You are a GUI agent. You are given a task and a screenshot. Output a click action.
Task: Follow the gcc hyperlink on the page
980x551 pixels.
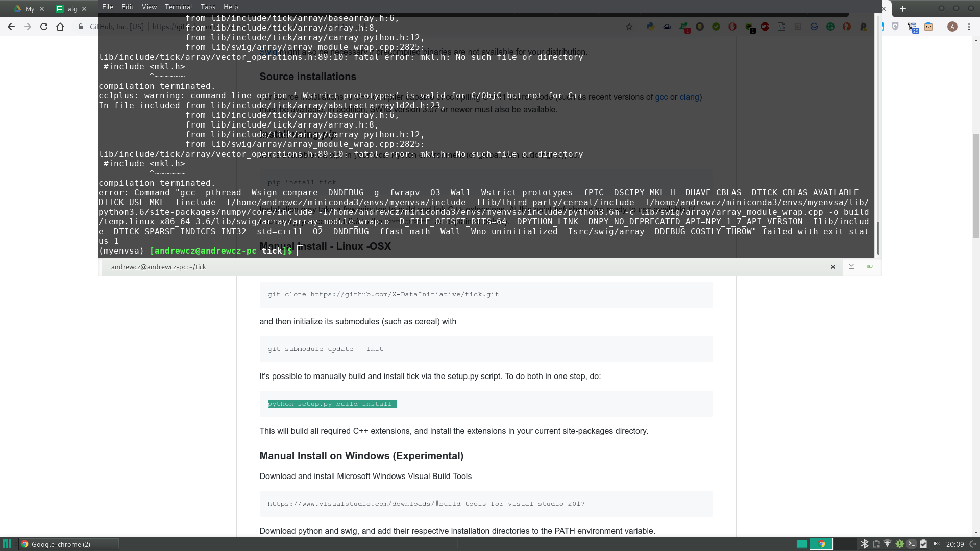pyautogui.click(x=661, y=97)
